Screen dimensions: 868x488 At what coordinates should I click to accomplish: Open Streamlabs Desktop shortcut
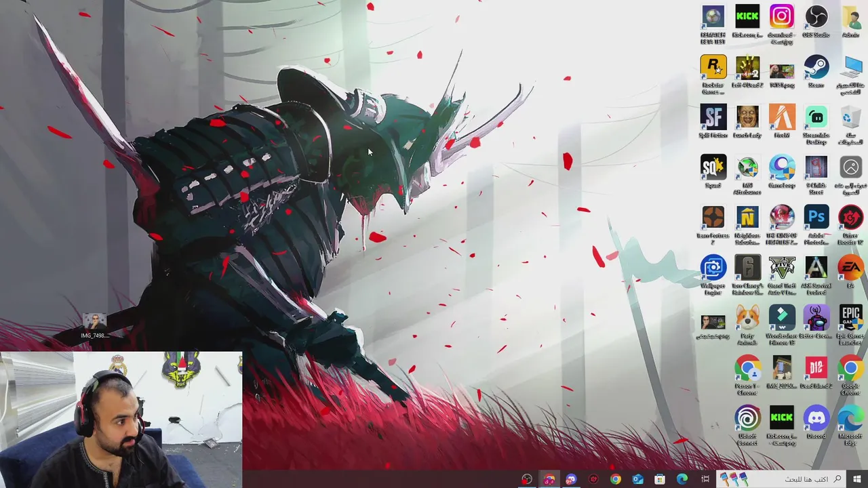(816, 125)
